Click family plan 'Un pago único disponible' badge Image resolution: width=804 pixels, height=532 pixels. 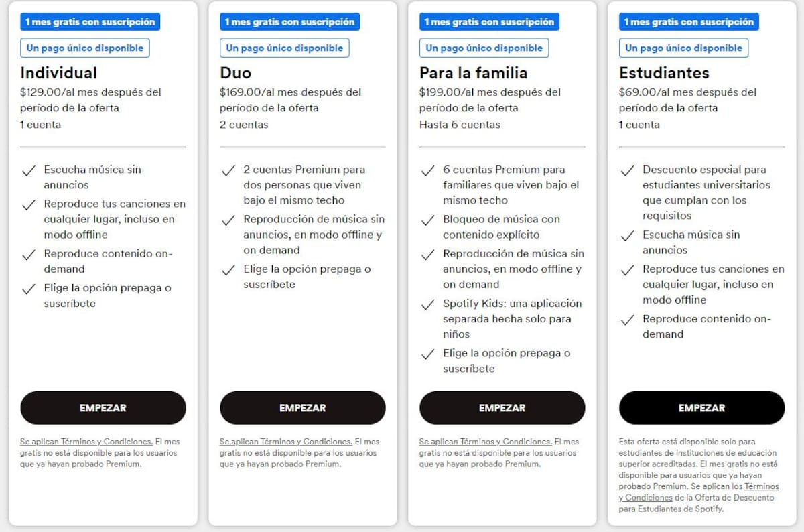[484, 48]
